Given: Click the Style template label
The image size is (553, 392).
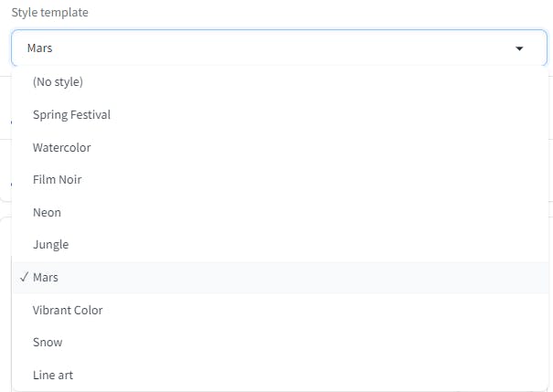Looking at the screenshot, I should 49,13.
